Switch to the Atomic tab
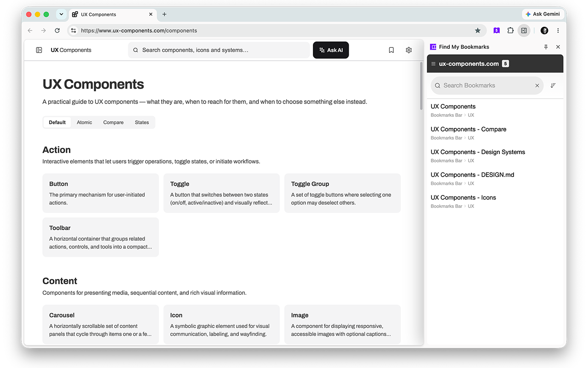 tap(85, 122)
